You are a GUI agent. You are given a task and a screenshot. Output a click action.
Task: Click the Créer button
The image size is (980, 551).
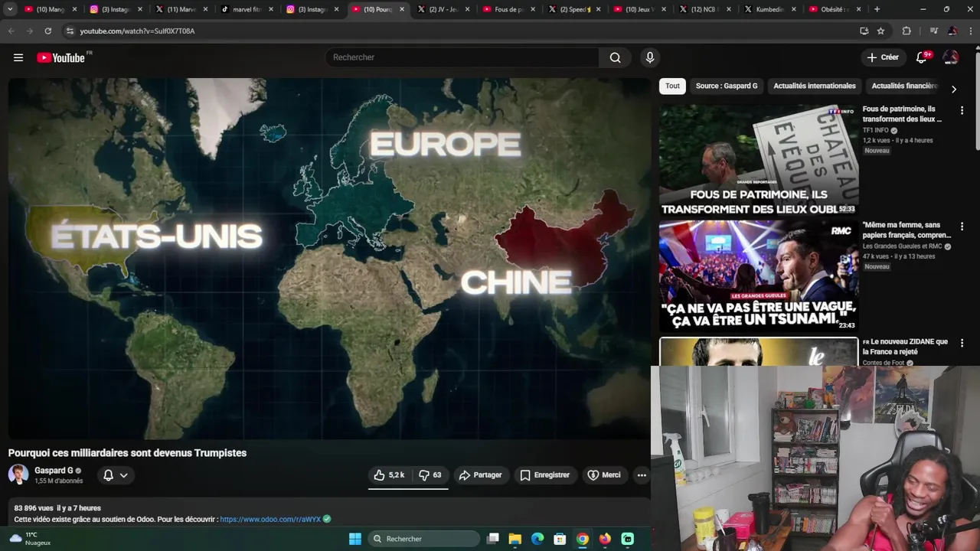[x=883, y=57]
